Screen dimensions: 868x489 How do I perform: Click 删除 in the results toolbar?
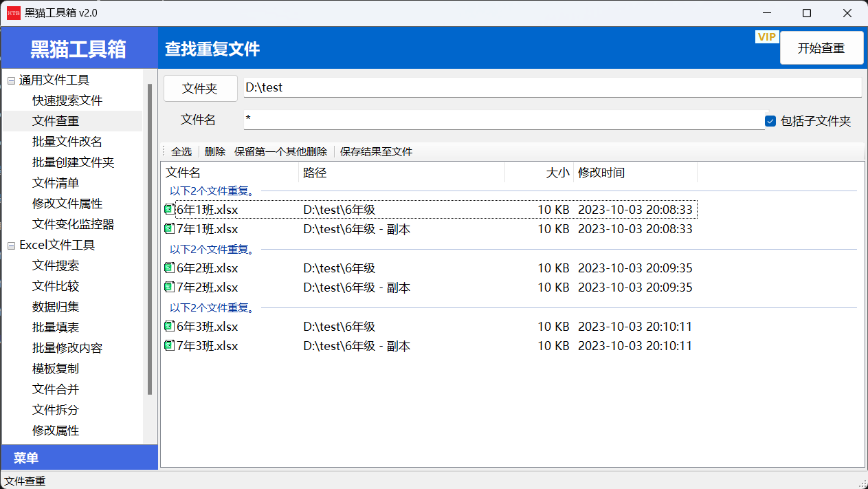pyautogui.click(x=215, y=151)
